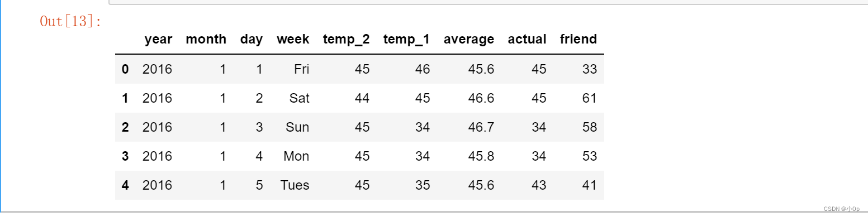868x217 pixels.
Task: Select the temp_2 column header
Action: pyautogui.click(x=347, y=40)
